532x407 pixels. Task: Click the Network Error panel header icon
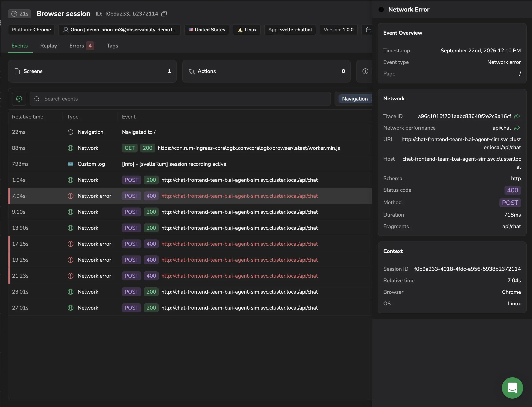(x=381, y=10)
